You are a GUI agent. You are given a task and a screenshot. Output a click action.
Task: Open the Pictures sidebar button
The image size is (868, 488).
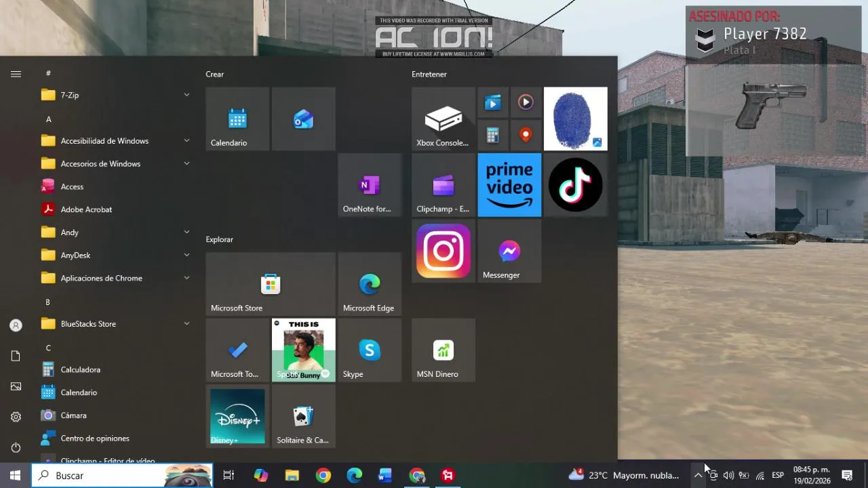click(x=16, y=386)
